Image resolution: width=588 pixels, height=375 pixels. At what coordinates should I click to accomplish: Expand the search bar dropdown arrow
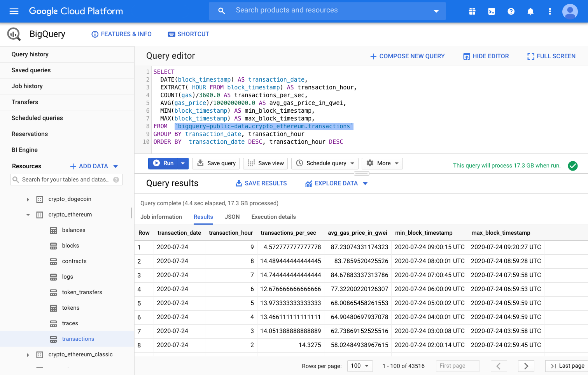pos(436,11)
